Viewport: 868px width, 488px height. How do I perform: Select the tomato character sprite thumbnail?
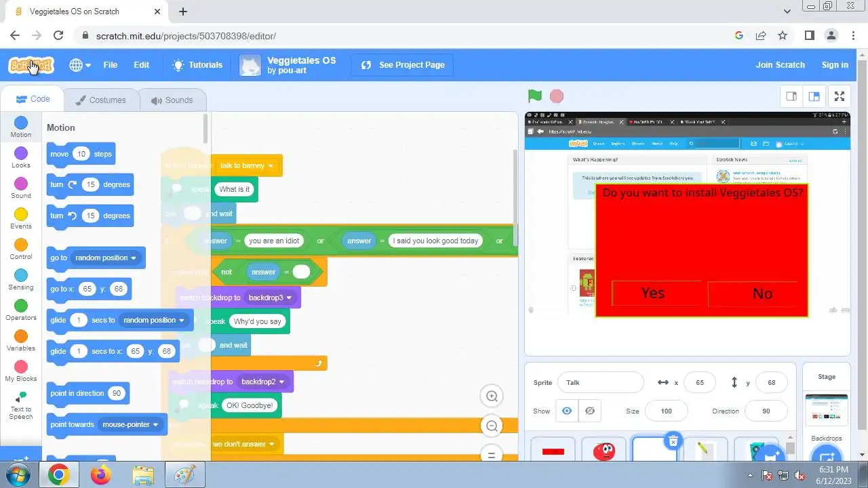tap(604, 451)
